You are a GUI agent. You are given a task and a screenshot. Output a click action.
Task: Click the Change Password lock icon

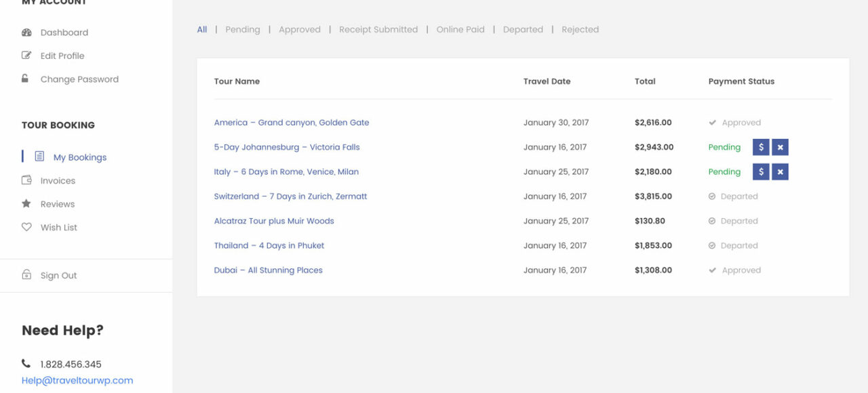coord(25,79)
